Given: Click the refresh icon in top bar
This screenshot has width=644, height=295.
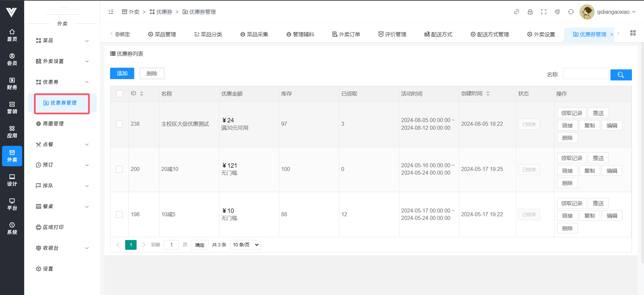Looking at the screenshot, I should [571, 12].
